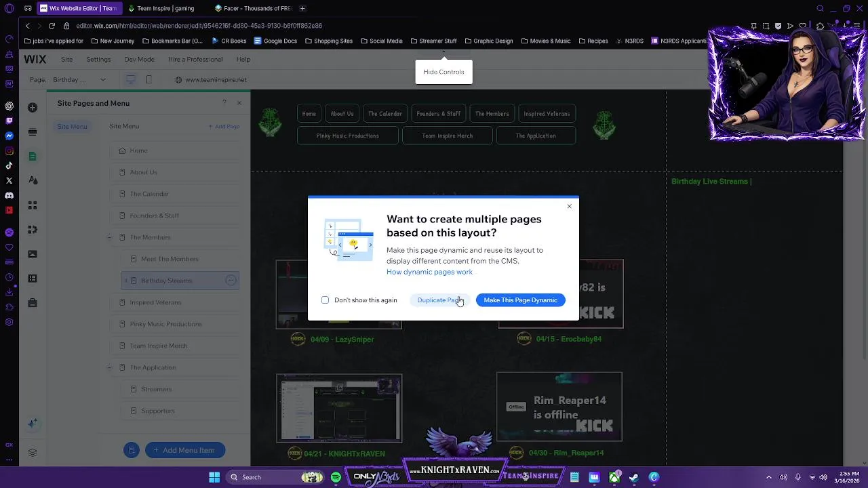Open the Settings menu in Wix

pos(98,59)
